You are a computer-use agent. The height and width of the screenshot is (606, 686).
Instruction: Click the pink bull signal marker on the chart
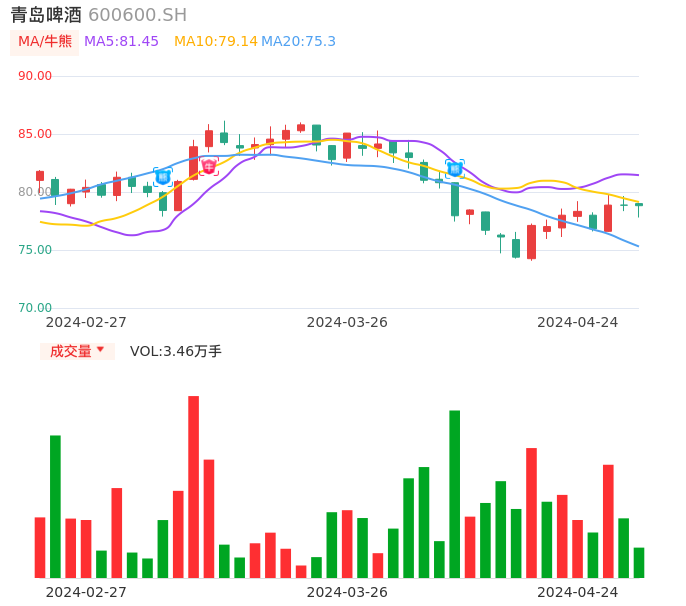(209, 166)
